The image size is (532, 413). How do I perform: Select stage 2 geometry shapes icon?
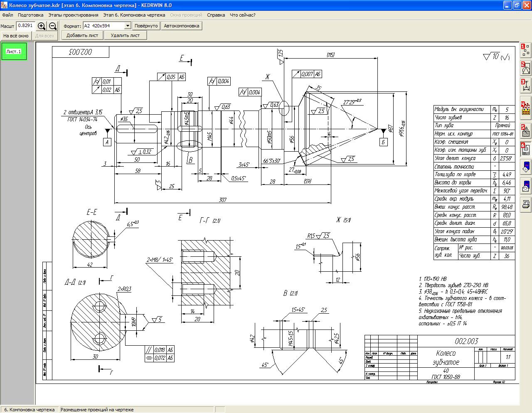click(x=526, y=68)
